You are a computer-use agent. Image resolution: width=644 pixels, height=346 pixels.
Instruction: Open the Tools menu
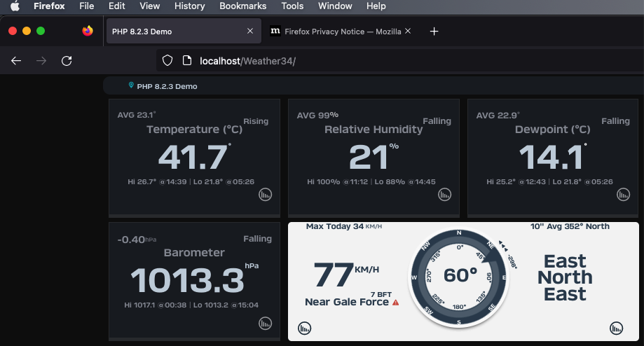[x=292, y=6]
